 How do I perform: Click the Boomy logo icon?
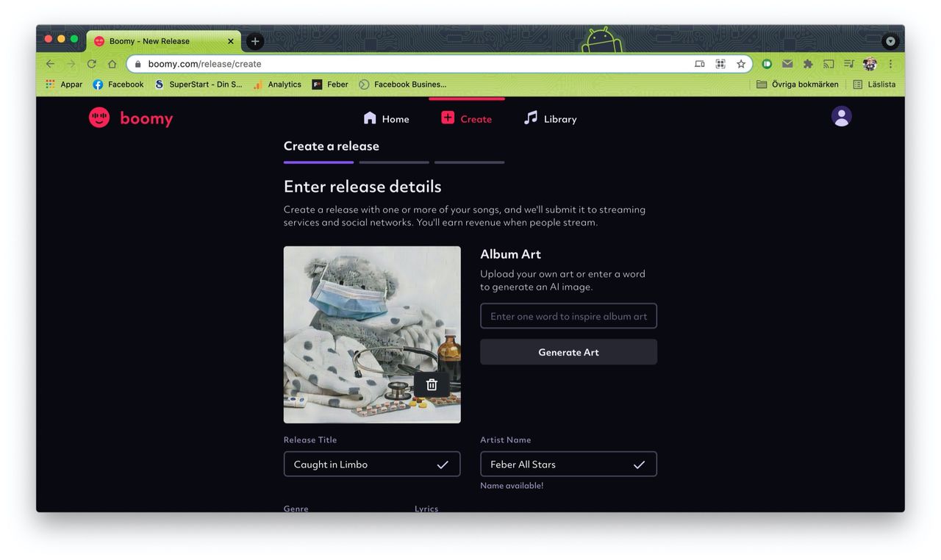[99, 118]
